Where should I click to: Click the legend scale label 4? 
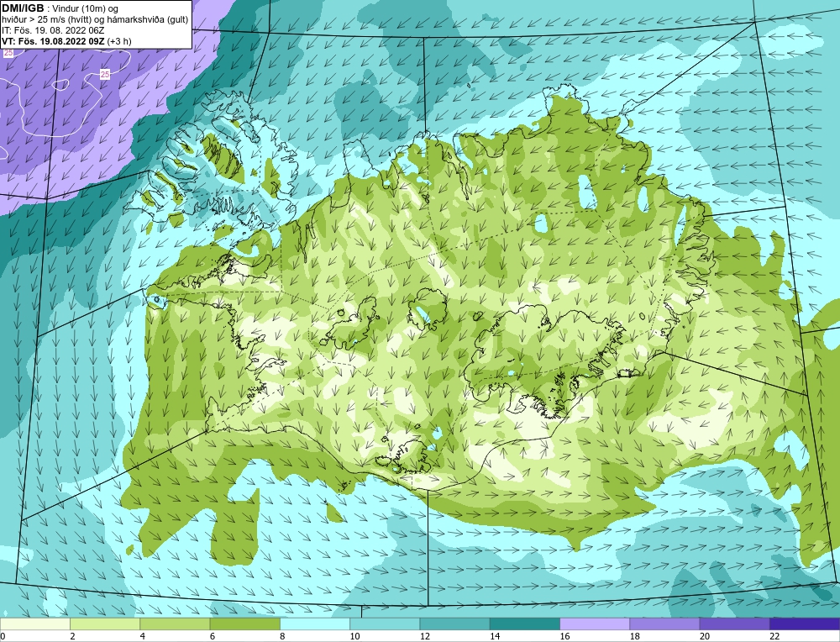pyautogui.click(x=143, y=636)
